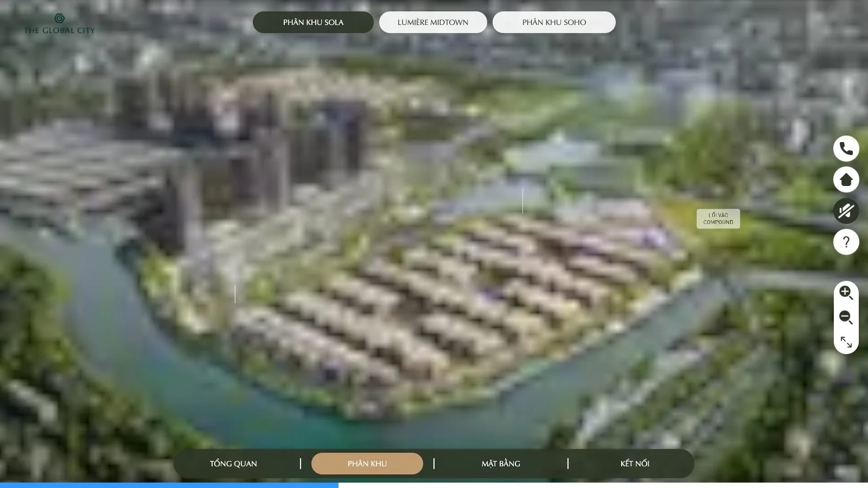This screenshot has width=868, height=488.
Task: Open KẾT NỐI in the bottom menu
Action: (635, 464)
